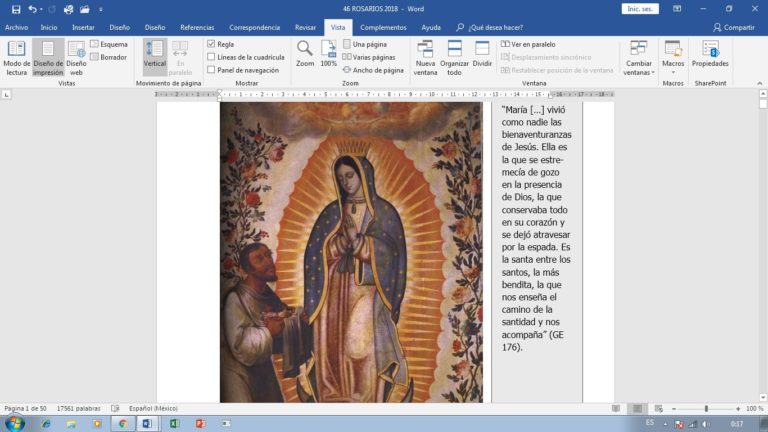
Task: Click zoom in plus button
Action: pos(738,408)
